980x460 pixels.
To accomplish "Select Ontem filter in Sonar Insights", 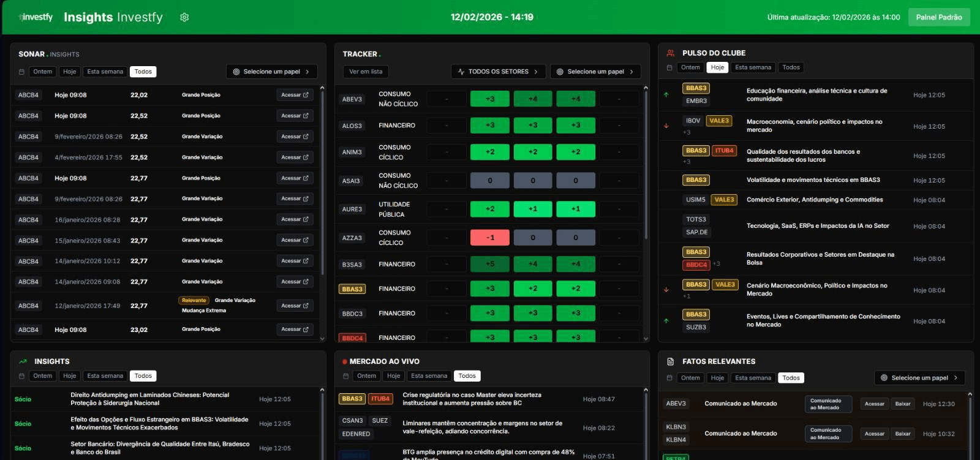I will (x=42, y=72).
